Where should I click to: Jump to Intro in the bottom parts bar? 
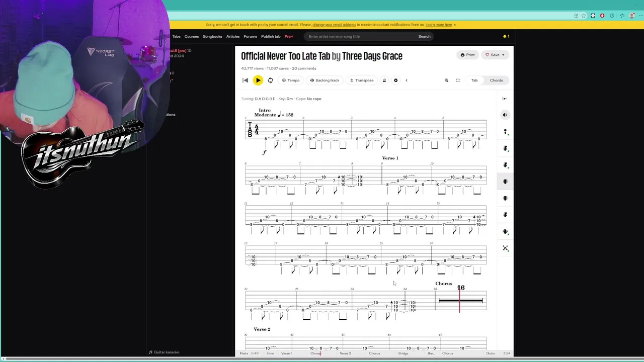pos(270,353)
